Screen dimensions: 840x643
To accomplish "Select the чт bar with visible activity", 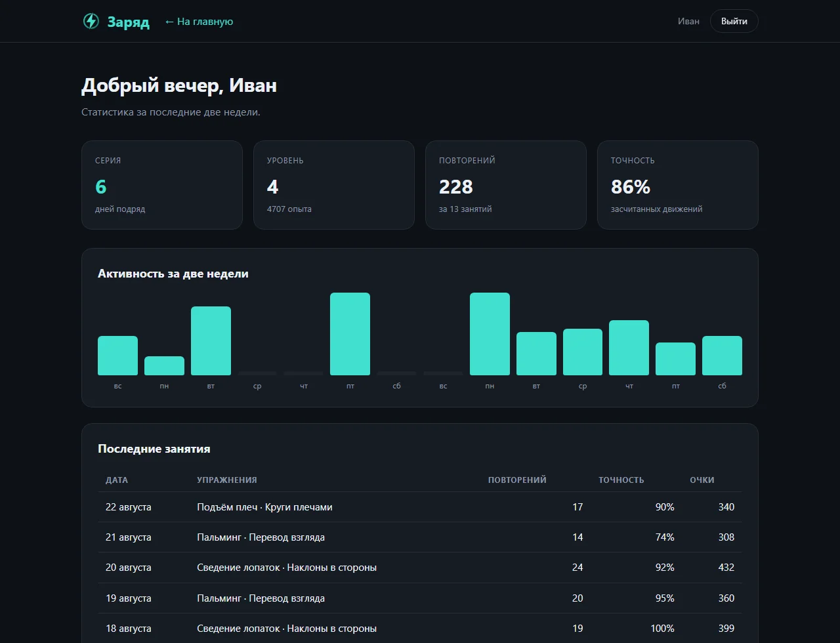I will pyautogui.click(x=629, y=348).
